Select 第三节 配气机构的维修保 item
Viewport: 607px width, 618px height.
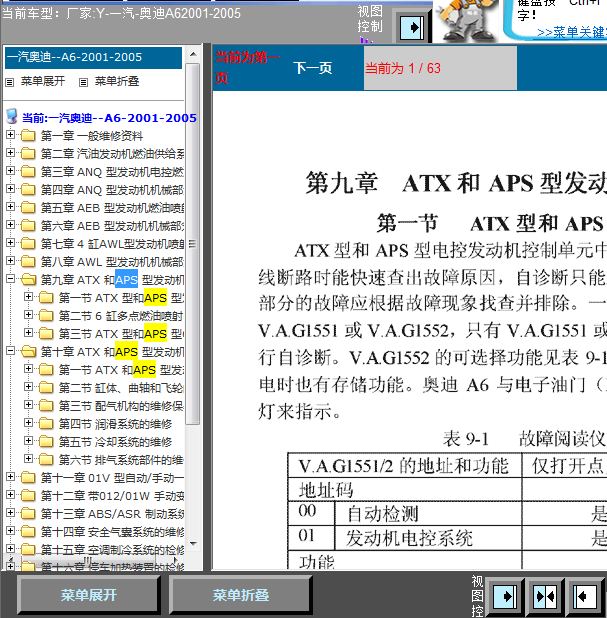tap(121, 406)
